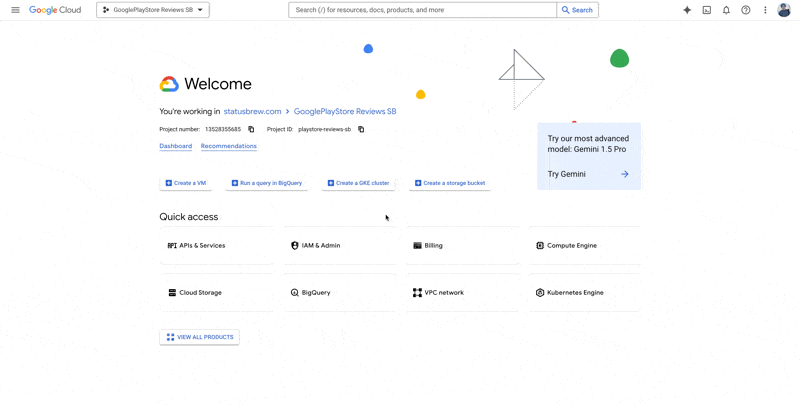Click Run a query in BigQuery

pos(267,183)
